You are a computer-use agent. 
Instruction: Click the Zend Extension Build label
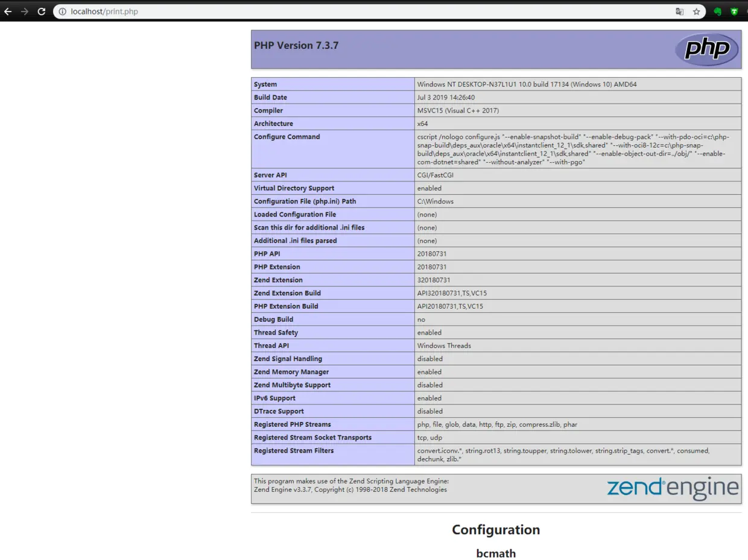[x=288, y=293]
